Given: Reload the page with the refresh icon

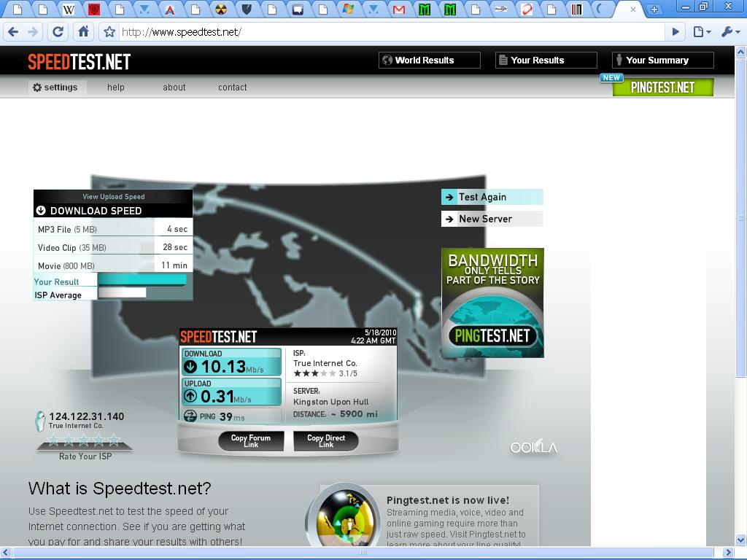Looking at the screenshot, I should point(58,32).
